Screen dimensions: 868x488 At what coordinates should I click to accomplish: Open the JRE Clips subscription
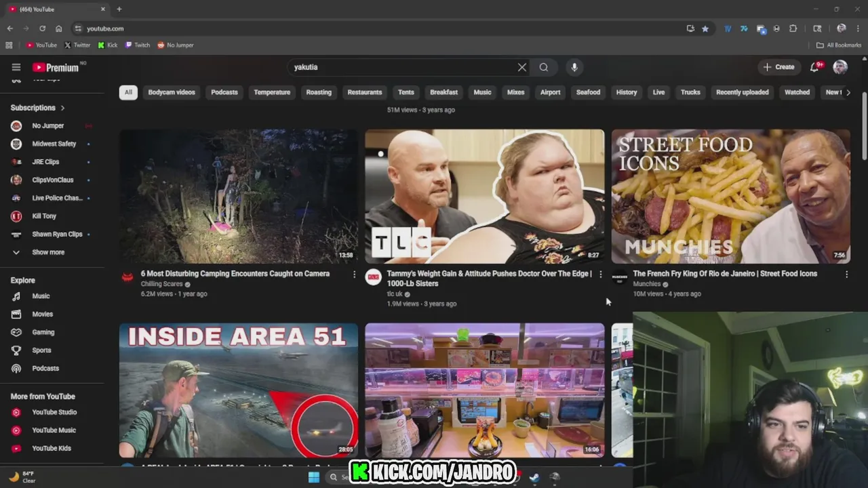(x=47, y=162)
